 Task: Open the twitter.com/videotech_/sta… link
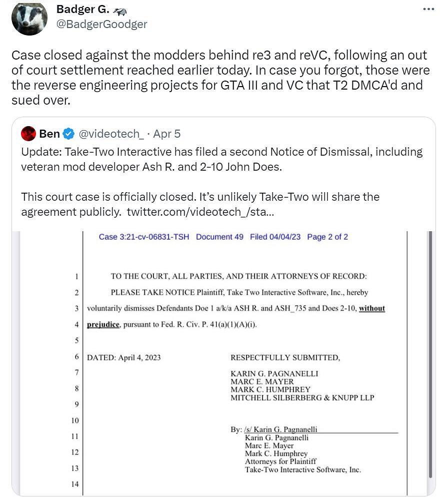[200, 212]
